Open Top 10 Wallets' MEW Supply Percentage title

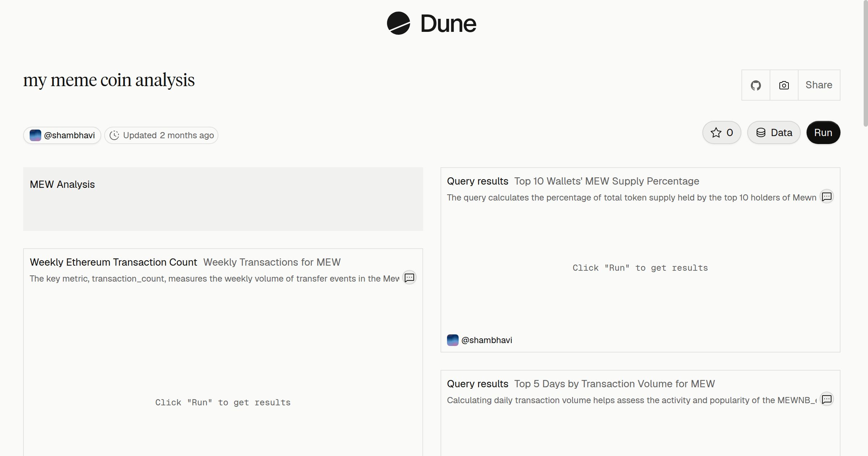coord(607,181)
